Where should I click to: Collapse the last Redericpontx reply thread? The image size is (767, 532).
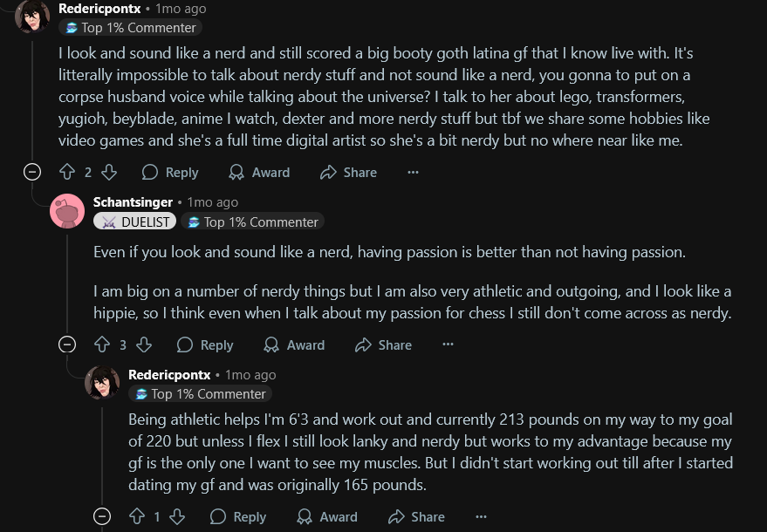[102, 517]
